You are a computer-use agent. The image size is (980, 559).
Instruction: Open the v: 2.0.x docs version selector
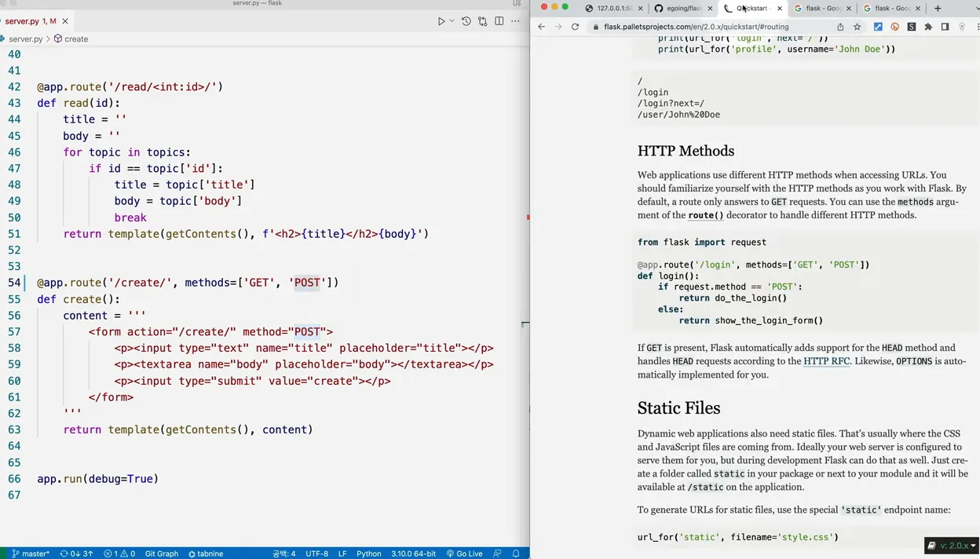(952, 546)
